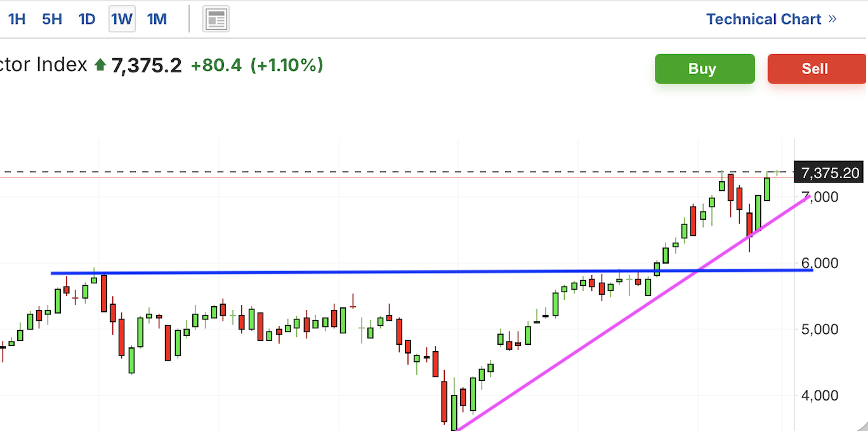Click the green up arrow price indicator
This screenshot has height=431, width=868.
pos(100,65)
